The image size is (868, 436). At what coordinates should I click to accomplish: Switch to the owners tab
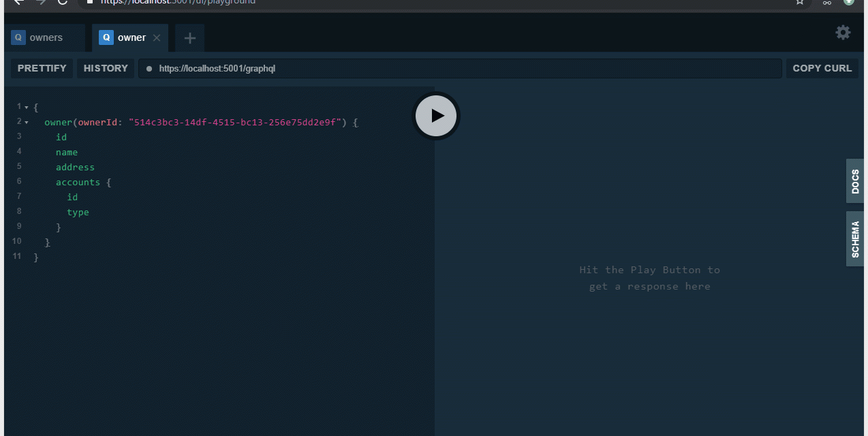click(x=46, y=37)
